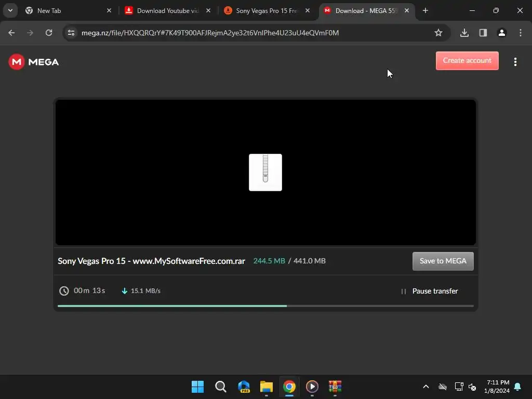532x399 pixels.
Task: Click the zip archive file preview icon
Action: coord(265,172)
